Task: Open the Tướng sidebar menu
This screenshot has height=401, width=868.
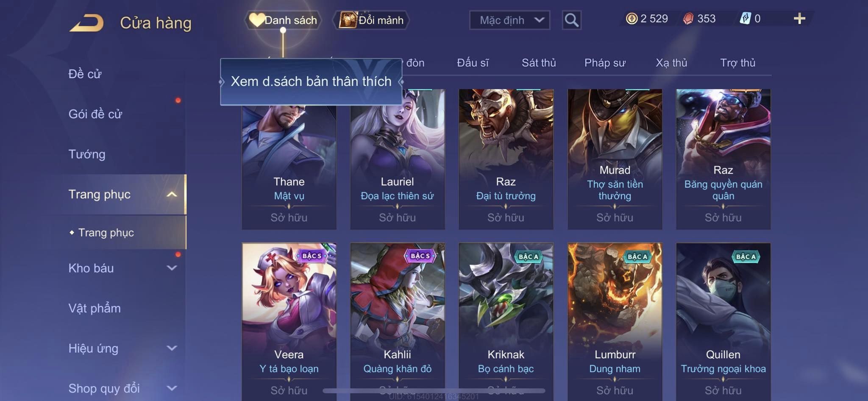Action: point(87,154)
